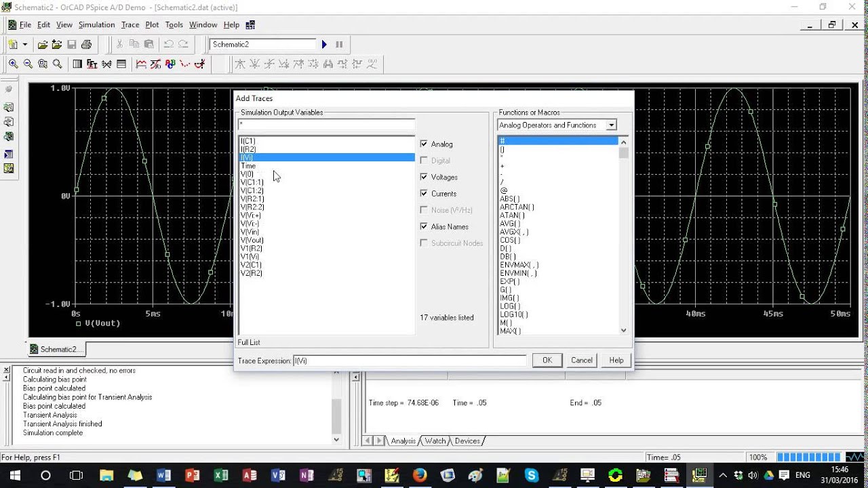Select V2(C1) in variables list
The width and height of the screenshot is (868, 488).
251,265
